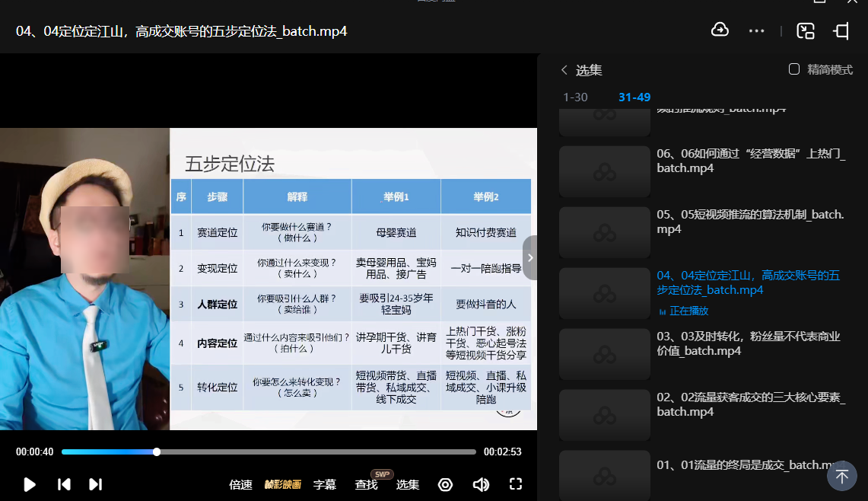Click the episode 05 thumbnail
868x501 pixels.
tap(604, 232)
